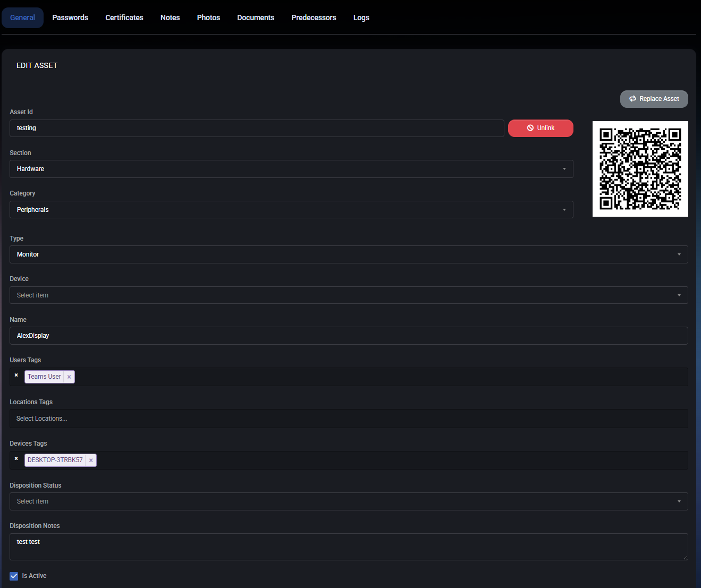Open the Certificates tab
The image size is (701, 588).
pyautogui.click(x=124, y=17)
